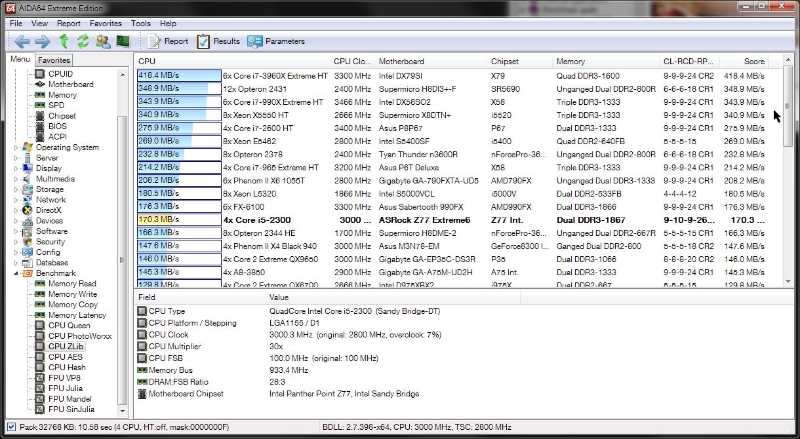Open the Help menu
Screen dimensions: 800x439
tap(168, 23)
